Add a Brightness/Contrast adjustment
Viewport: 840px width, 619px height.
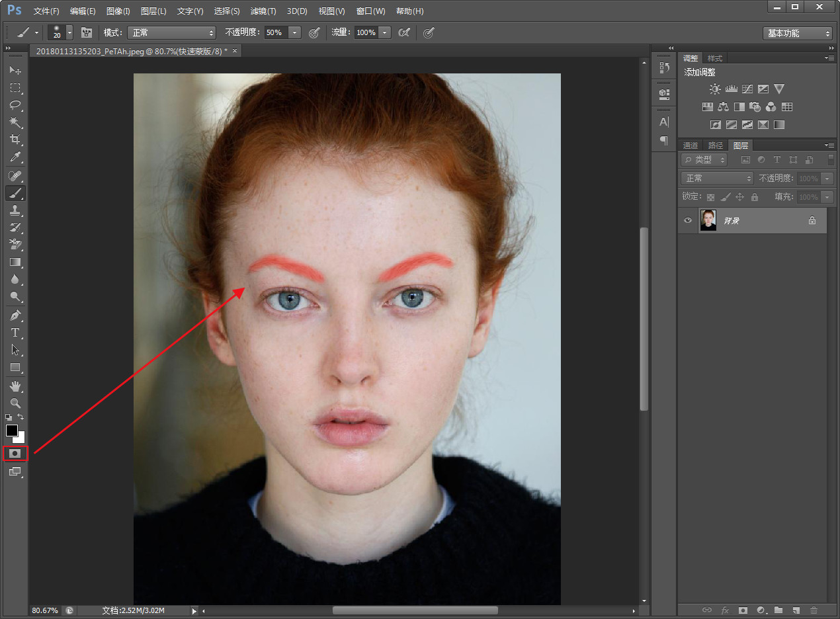pyautogui.click(x=715, y=89)
